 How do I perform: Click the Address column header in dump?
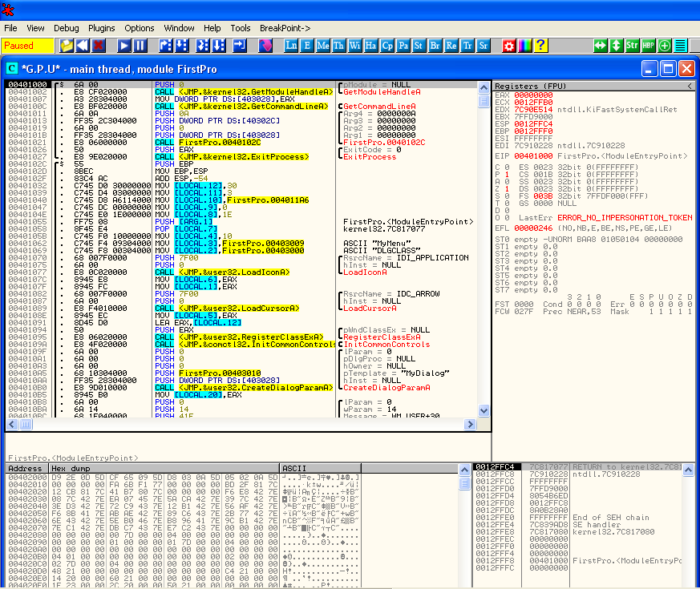(x=26, y=469)
